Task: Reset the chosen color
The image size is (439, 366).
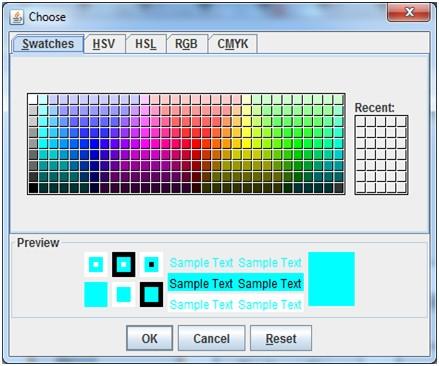Action: pos(281,338)
